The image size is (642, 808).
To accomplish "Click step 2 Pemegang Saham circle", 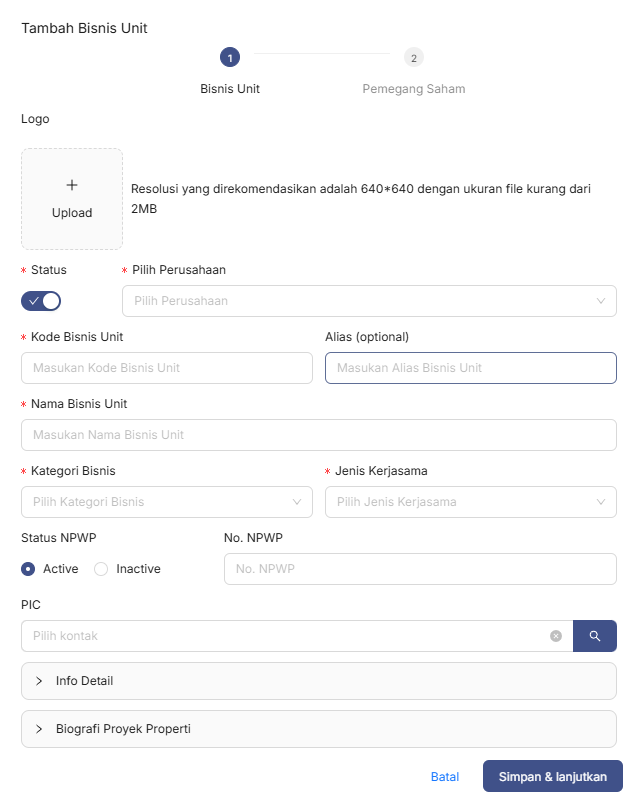I will [414, 58].
